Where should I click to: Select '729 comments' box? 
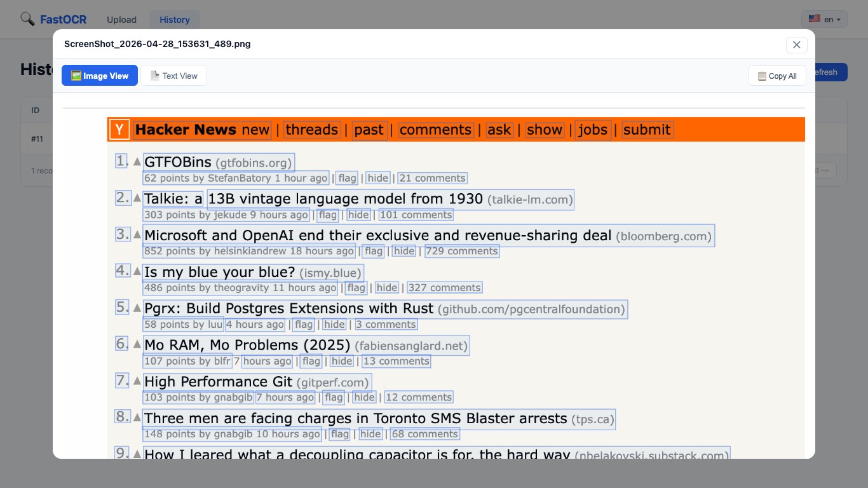tap(462, 251)
